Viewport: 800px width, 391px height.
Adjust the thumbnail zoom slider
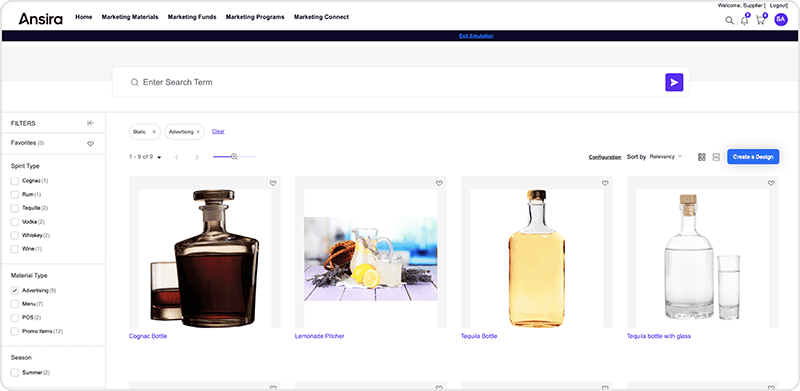(234, 157)
